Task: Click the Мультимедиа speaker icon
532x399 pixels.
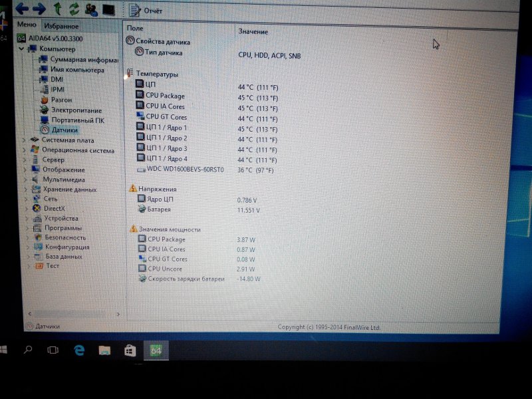Action: [35, 179]
